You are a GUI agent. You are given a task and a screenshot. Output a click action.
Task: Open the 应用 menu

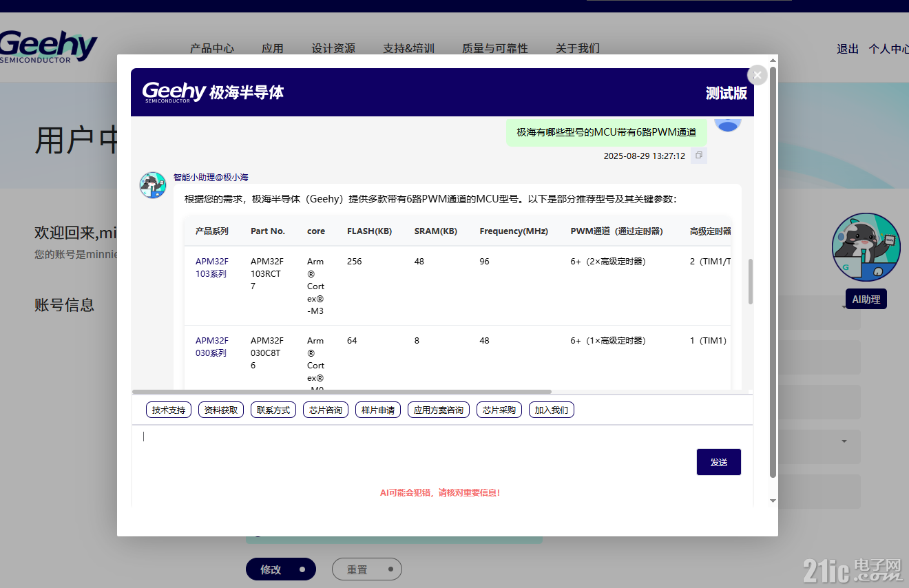click(x=273, y=49)
